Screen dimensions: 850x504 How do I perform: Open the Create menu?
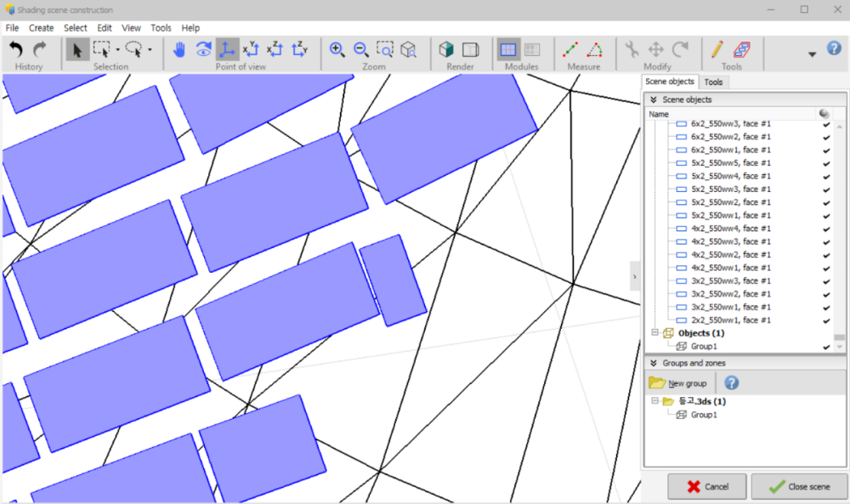click(41, 28)
